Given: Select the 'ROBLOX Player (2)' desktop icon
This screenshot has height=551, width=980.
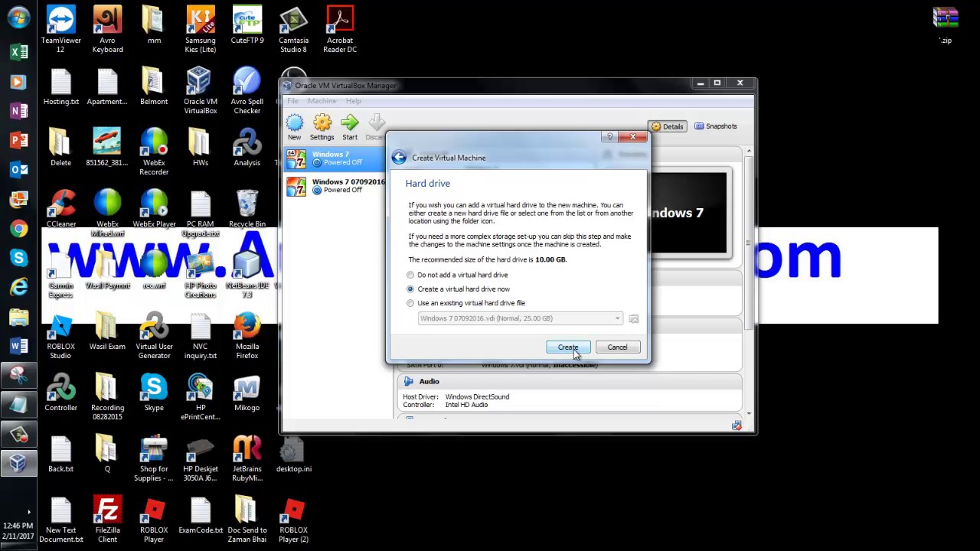Looking at the screenshot, I should (294, 520).
